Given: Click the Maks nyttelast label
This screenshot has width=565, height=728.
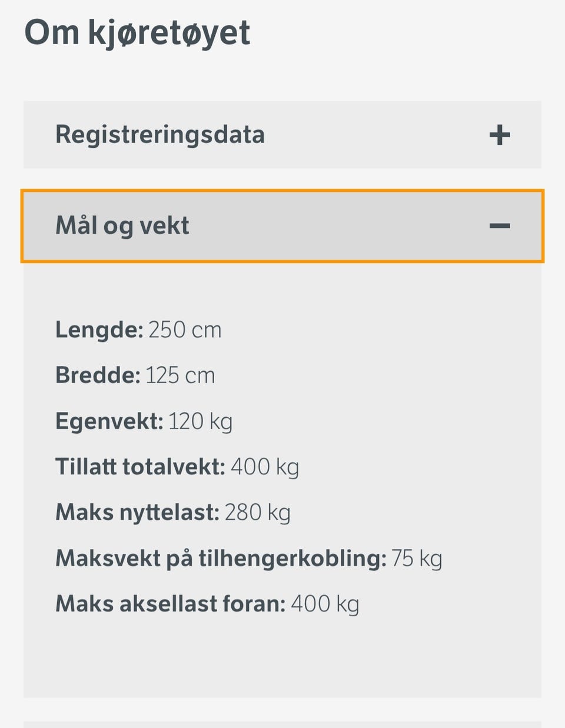Looking at the screenshot, I should coord(137,513).
